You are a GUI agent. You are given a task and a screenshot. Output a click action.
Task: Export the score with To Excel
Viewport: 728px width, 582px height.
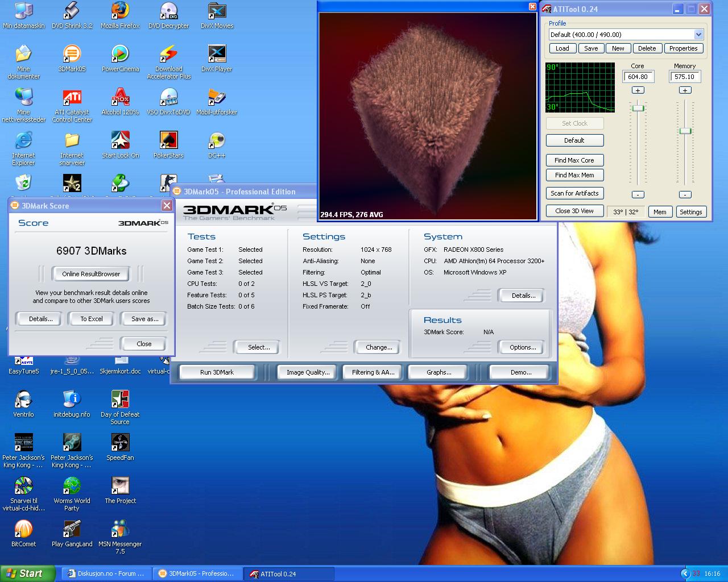pos(92,319)
